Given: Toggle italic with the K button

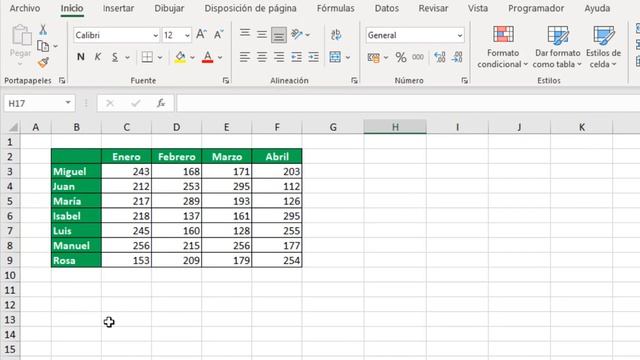Looking at the screenshot, I should pyautogui.click(x=98, y=57).
